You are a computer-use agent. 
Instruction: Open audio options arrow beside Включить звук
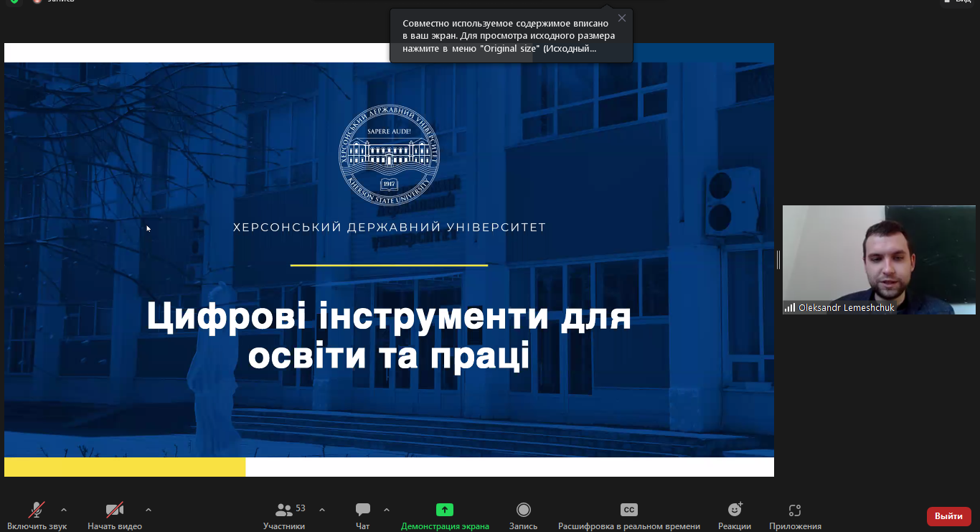point(64,510)
